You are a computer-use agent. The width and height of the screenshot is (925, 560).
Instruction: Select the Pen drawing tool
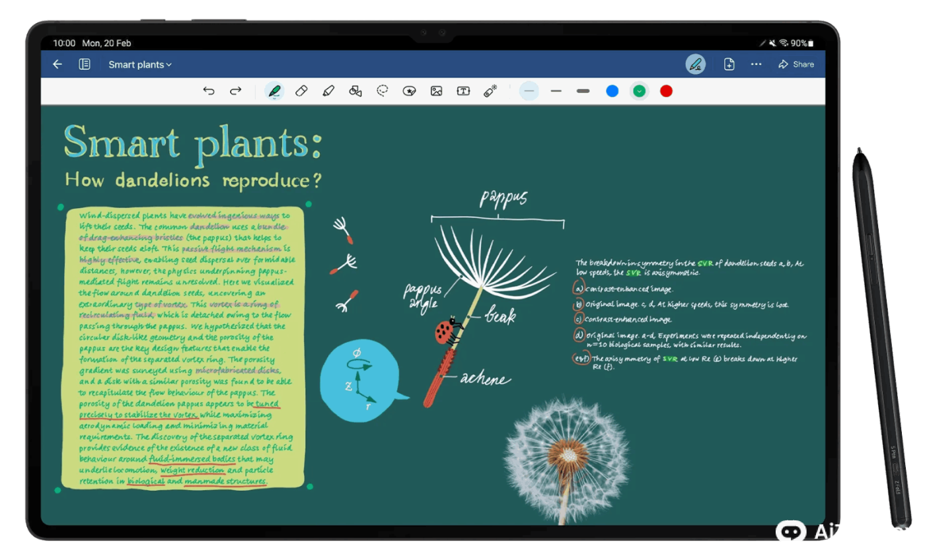click(x=274, y=91)
